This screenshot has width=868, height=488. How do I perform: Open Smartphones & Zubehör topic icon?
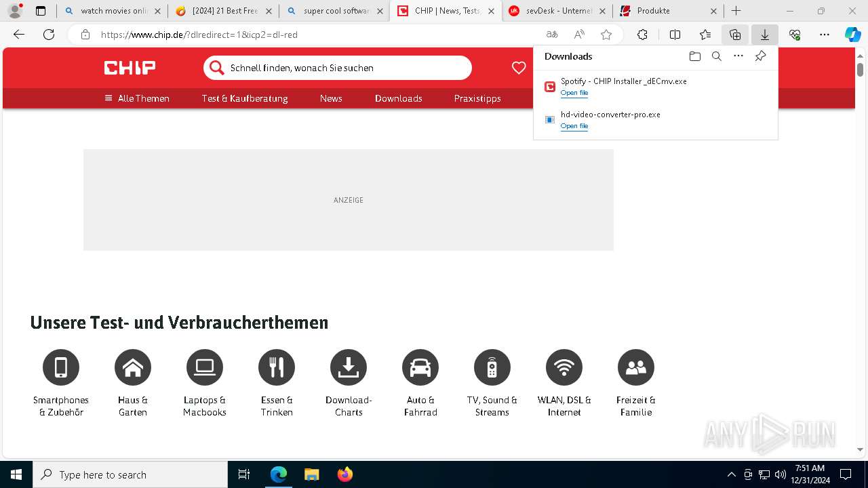tap(61, 367)
